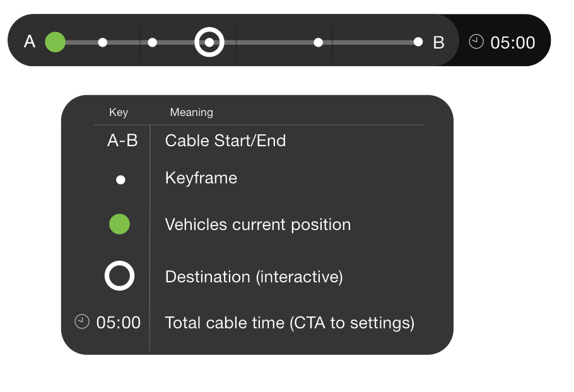Click the green circle icon in the legend
The image size is (574, 392).
point(119,224)
